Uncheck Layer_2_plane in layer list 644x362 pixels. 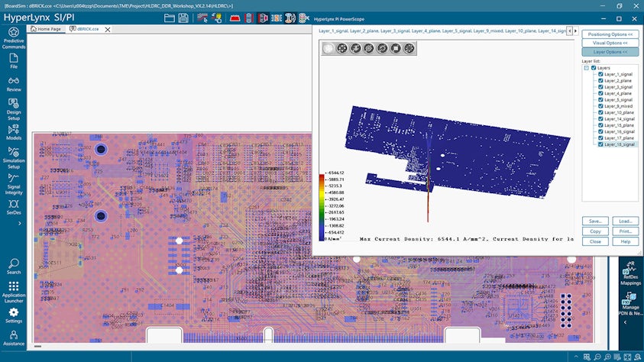point(600,80)
